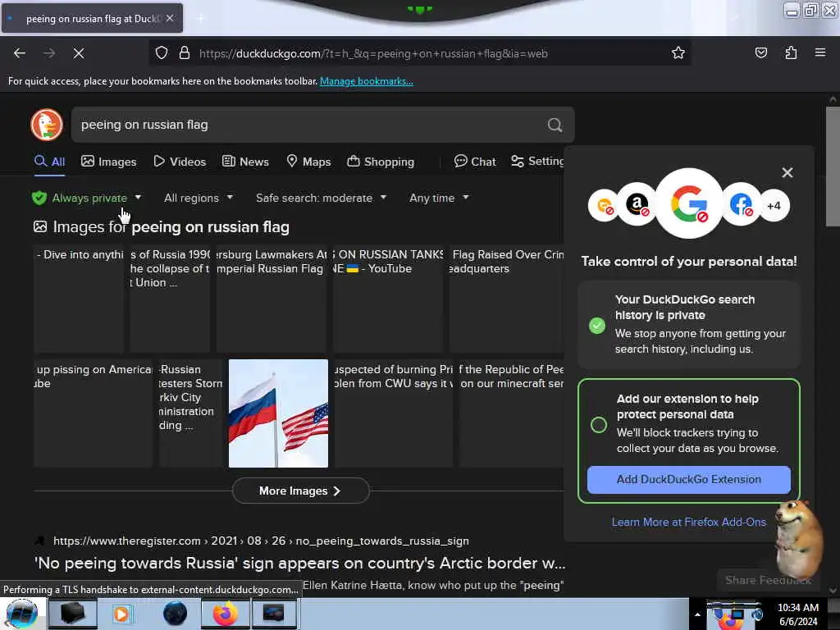Open the shield tracking protection icon

162,53
